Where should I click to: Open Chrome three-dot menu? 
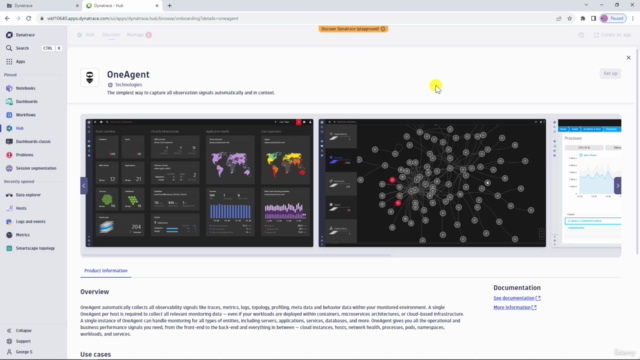633,18
